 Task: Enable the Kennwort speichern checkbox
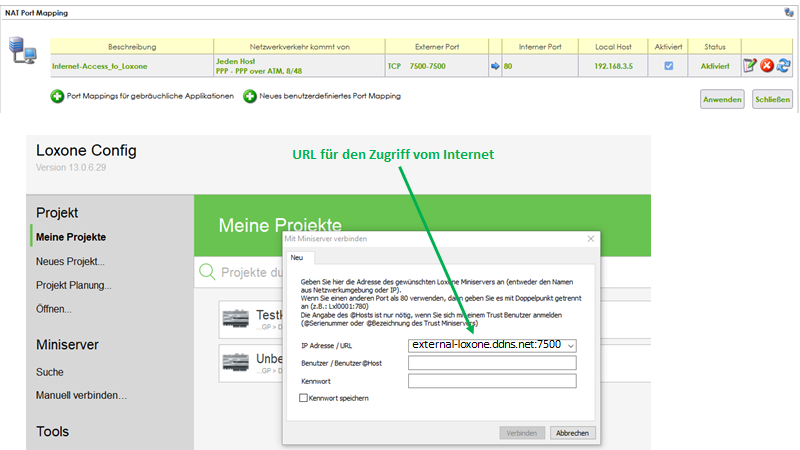303,398
